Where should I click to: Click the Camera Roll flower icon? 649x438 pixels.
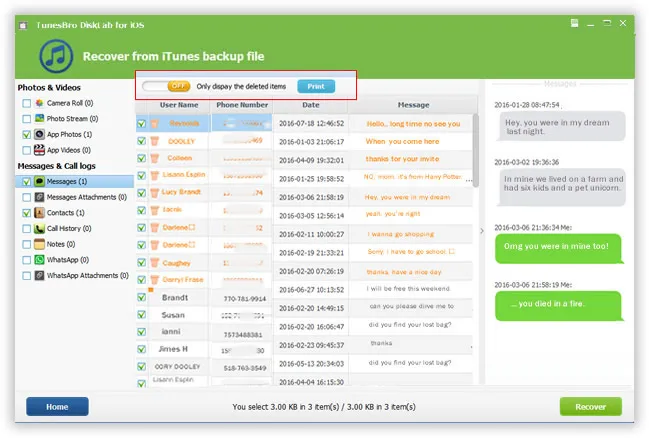[39, 103]
